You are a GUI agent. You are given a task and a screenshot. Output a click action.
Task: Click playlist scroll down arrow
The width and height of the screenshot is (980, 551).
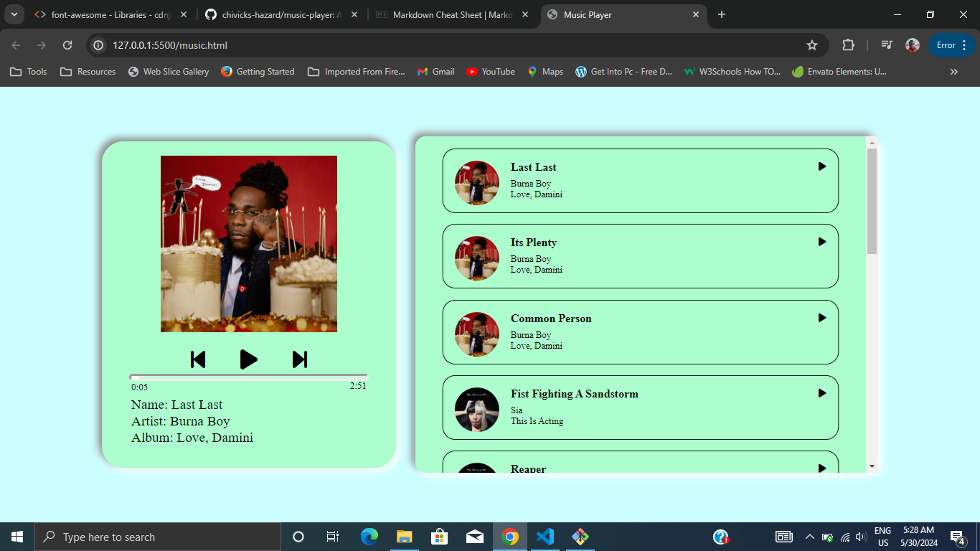point(872,466)
